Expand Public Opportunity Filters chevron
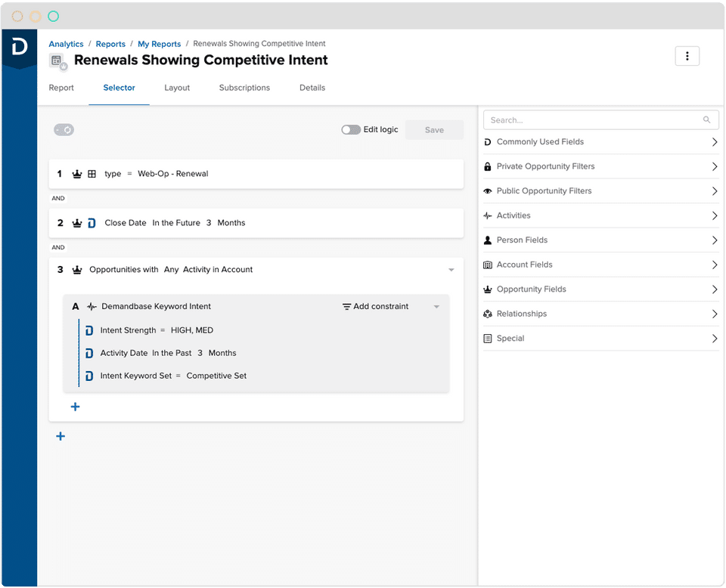The width and height of the screenshot is (726, 588). [x=715, y=191]
